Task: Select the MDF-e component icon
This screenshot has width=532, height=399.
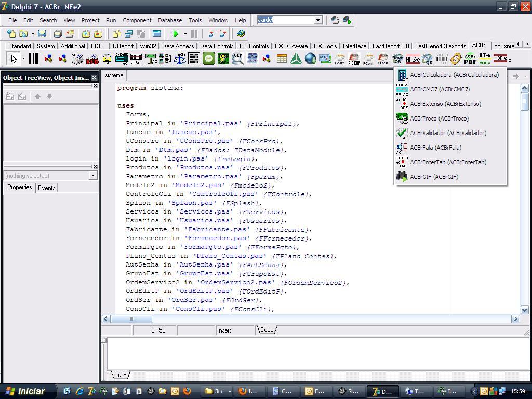Action: [x=500, y=58]
